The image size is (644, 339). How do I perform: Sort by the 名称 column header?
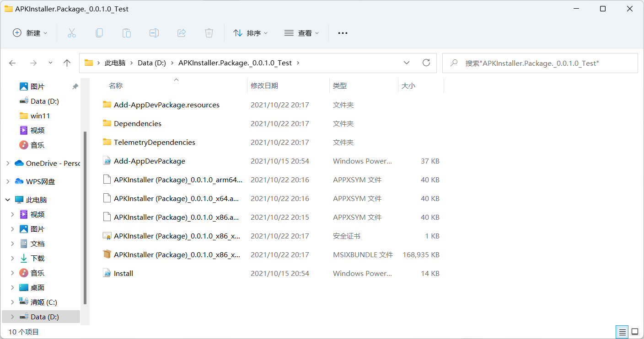(116, 85)
